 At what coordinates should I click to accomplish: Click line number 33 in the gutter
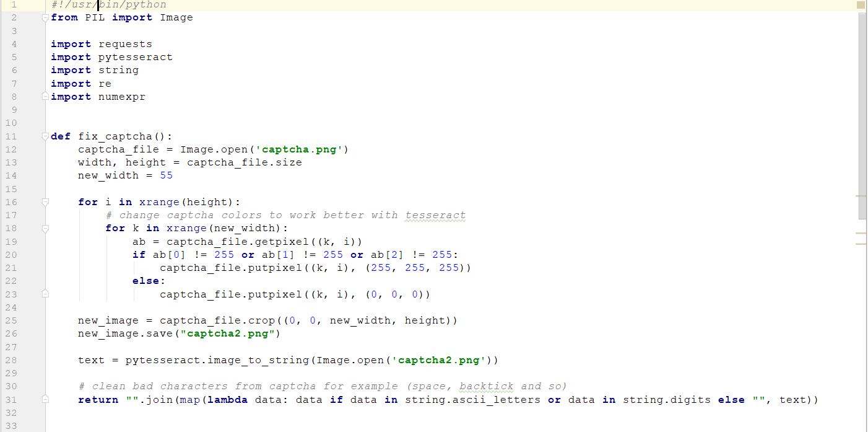[11, 426]
